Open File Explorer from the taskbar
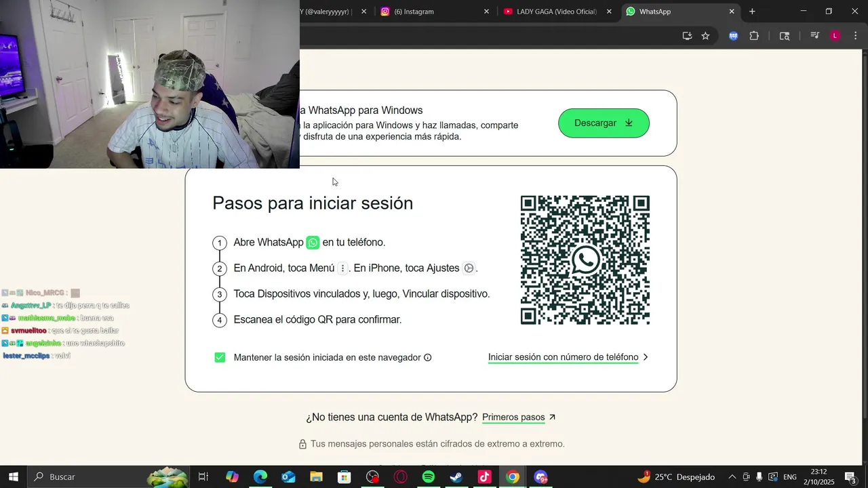Screen dimensions: 868x488 click(316, 477)
